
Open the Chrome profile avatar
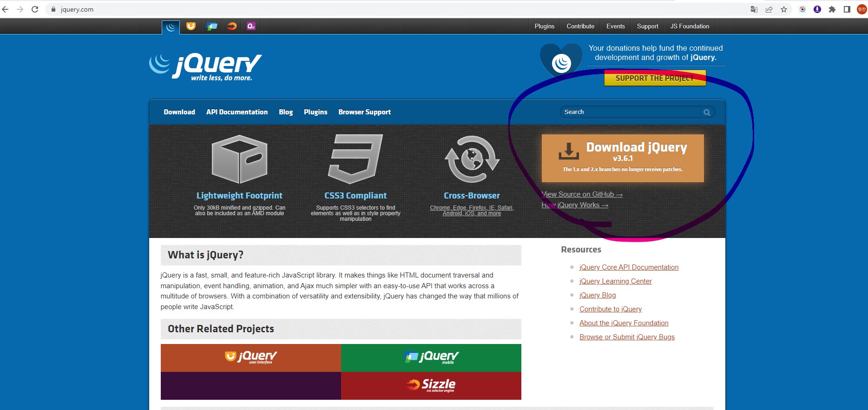862,9
